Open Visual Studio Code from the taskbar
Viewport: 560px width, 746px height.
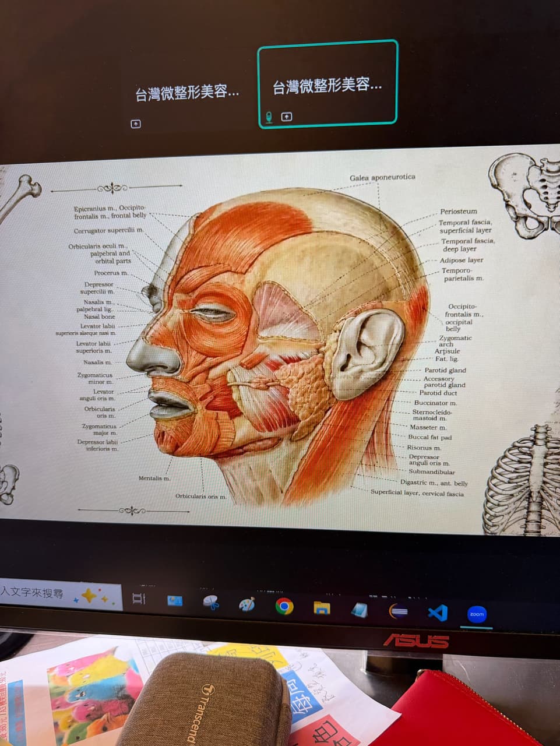438,613
